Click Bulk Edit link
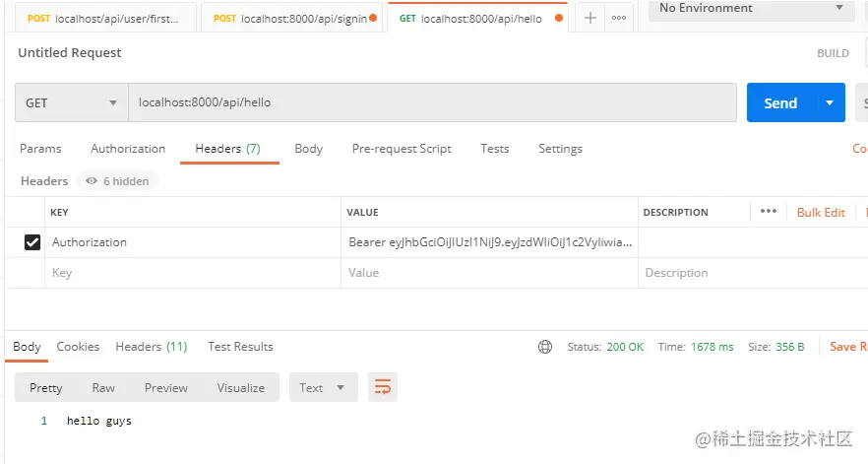 pos(821,213)
